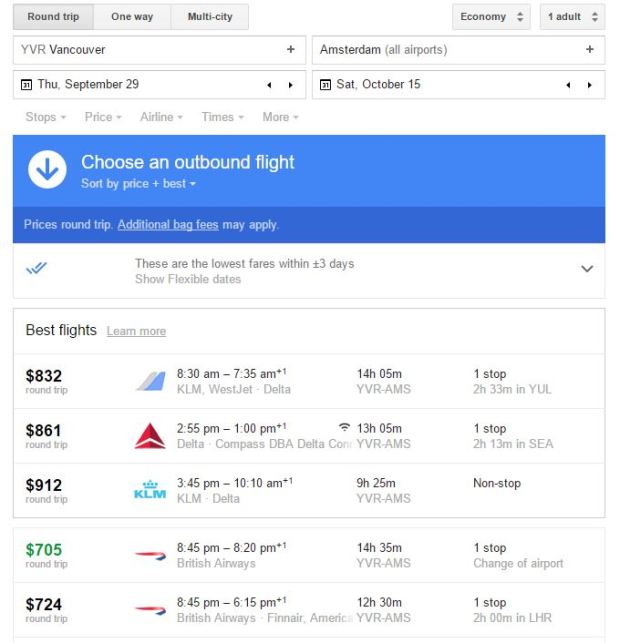
Task: Open the Additional bag fees link
Action: click(x=167, y=225)
